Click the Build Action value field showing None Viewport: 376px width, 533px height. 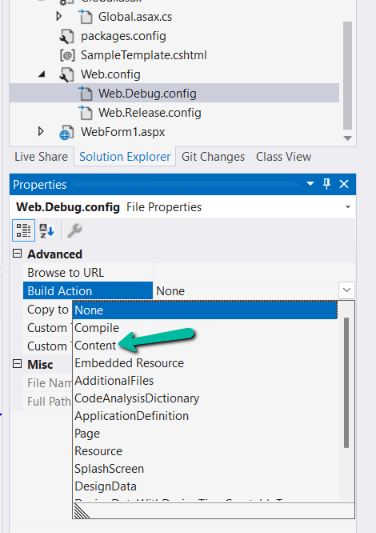[246, 291]
